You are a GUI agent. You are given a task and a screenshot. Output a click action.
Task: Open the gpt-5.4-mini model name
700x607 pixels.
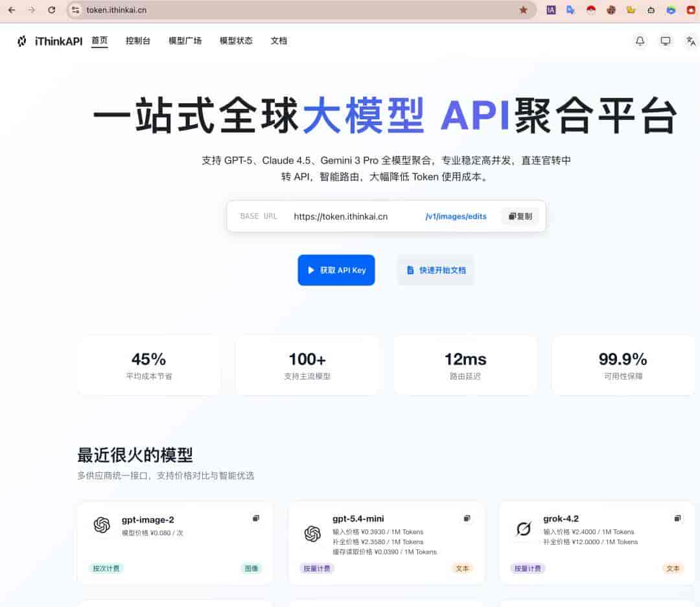tap(358, 519)
